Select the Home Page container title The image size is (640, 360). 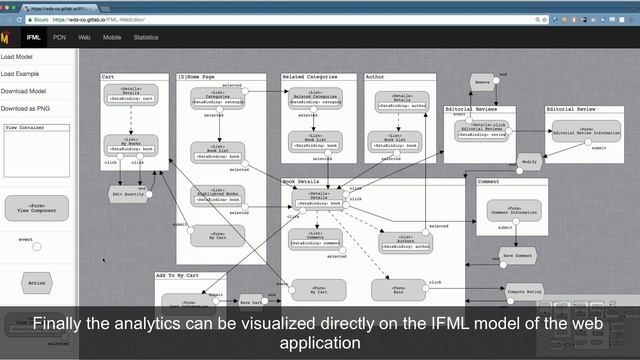coord(196,77)
